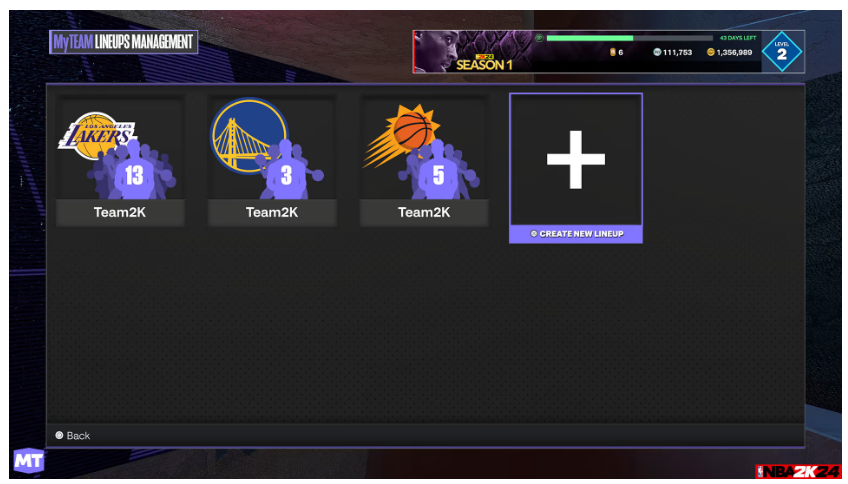Click the white plus icon
This screenshot has height=484, width=848.
[x=575, y=160]
